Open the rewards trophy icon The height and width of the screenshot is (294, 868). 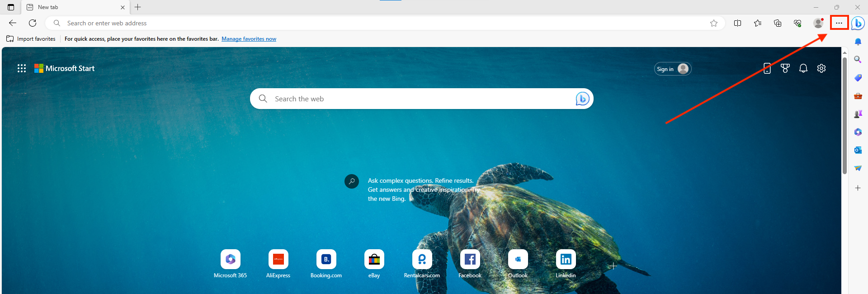[x=785, y=68]
